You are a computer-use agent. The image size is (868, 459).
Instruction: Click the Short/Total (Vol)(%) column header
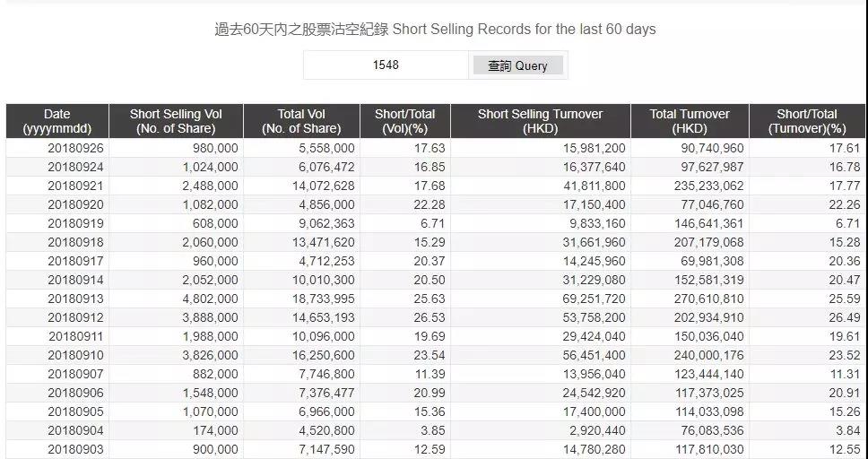pos(404,121)
